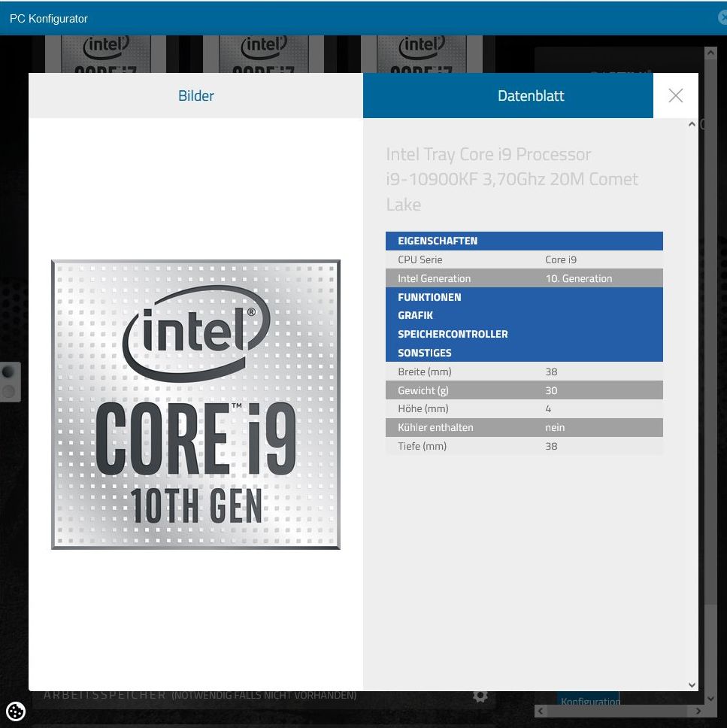This screenshot has height=728, width=727.
Task: Select the second Intel Core i7 thumbnail in background
Action: point(263,54)
